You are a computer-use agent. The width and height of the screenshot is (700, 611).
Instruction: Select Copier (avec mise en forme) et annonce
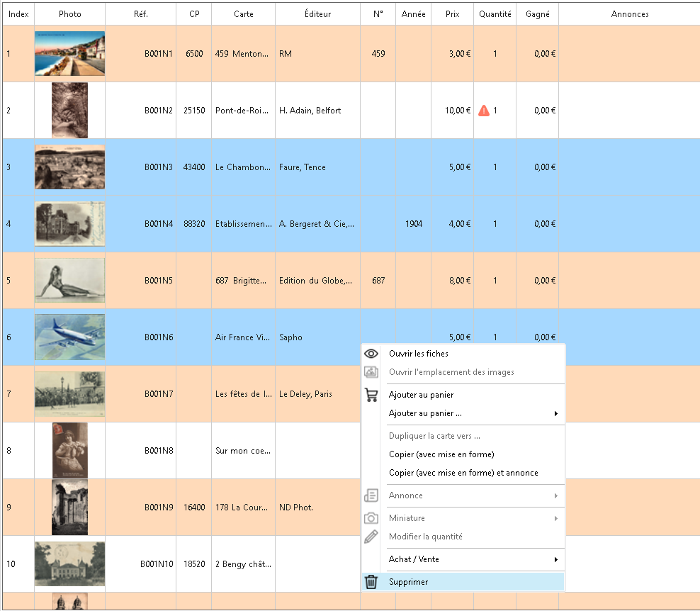463,473
